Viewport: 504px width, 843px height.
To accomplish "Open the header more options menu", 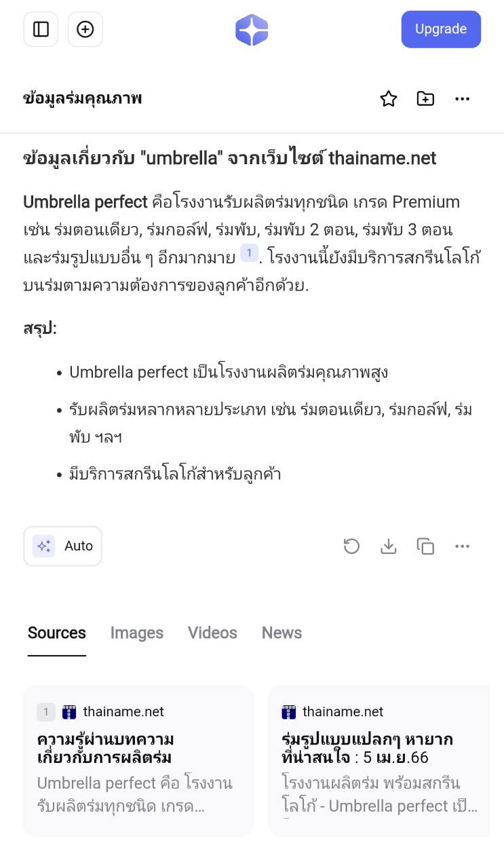I will click(x=463, y=99).
